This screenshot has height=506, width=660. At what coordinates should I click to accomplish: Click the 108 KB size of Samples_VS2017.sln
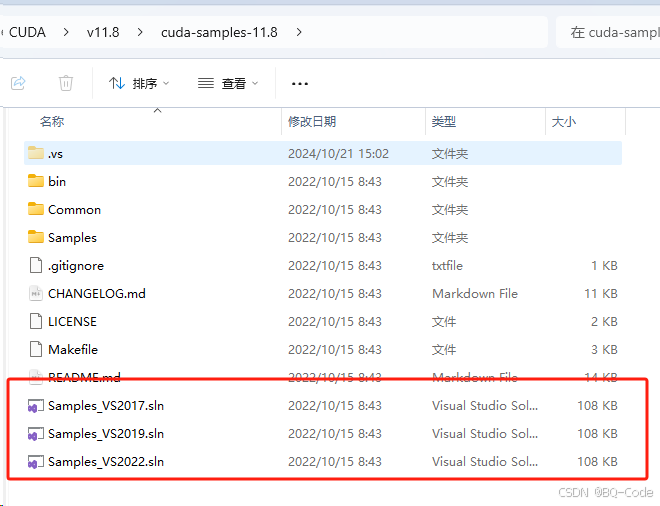[598, 406]
